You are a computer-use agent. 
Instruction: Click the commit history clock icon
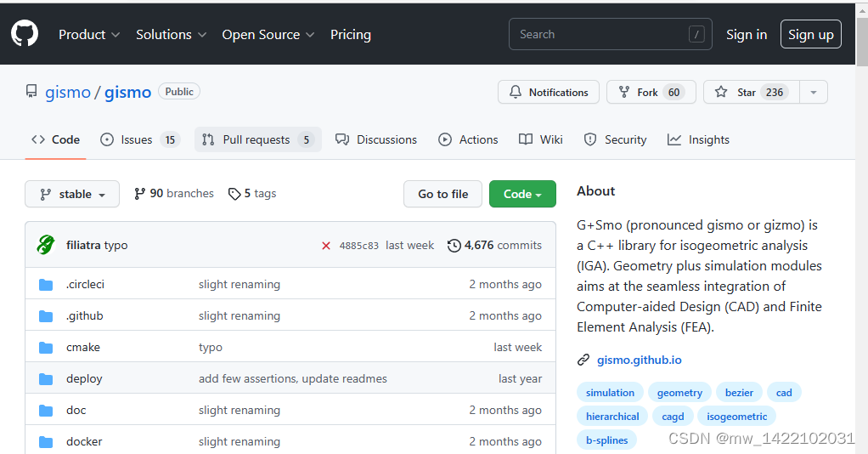pos(454,246)
